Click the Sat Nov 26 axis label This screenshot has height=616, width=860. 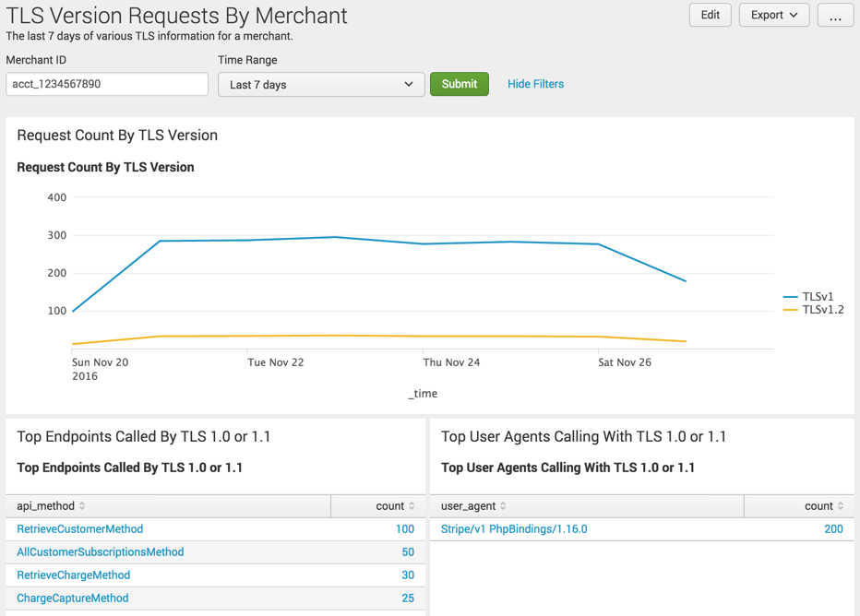click(x=625, y=362)
